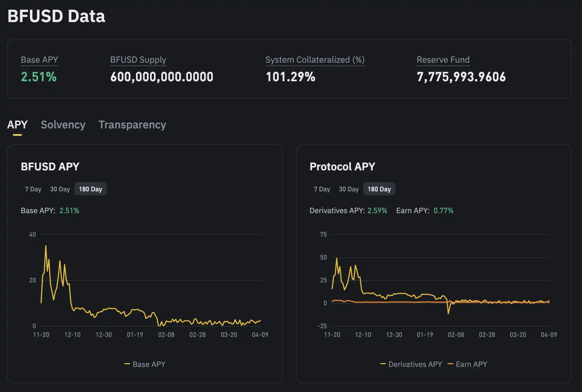Image resolution: width=582 pixels, height=392 pixels.
Task: Toggle the Base APY legend in BFUSD chart
Action: point(145,364)
